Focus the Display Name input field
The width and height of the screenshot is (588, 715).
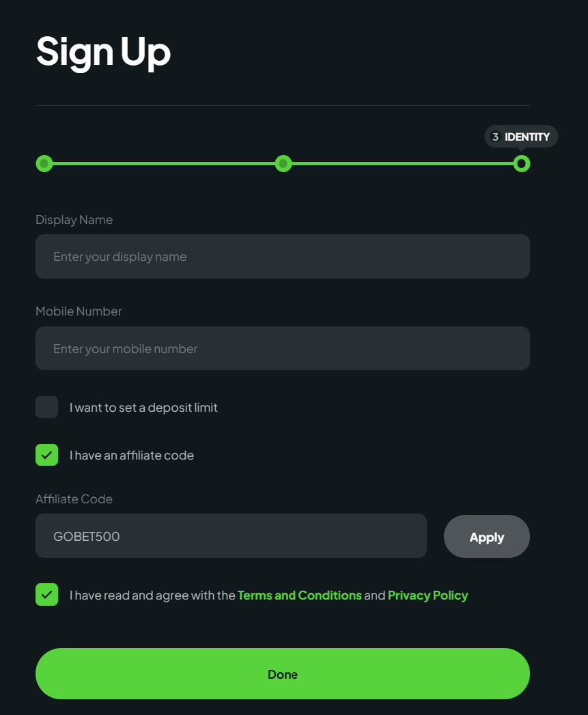coord(283,257)
